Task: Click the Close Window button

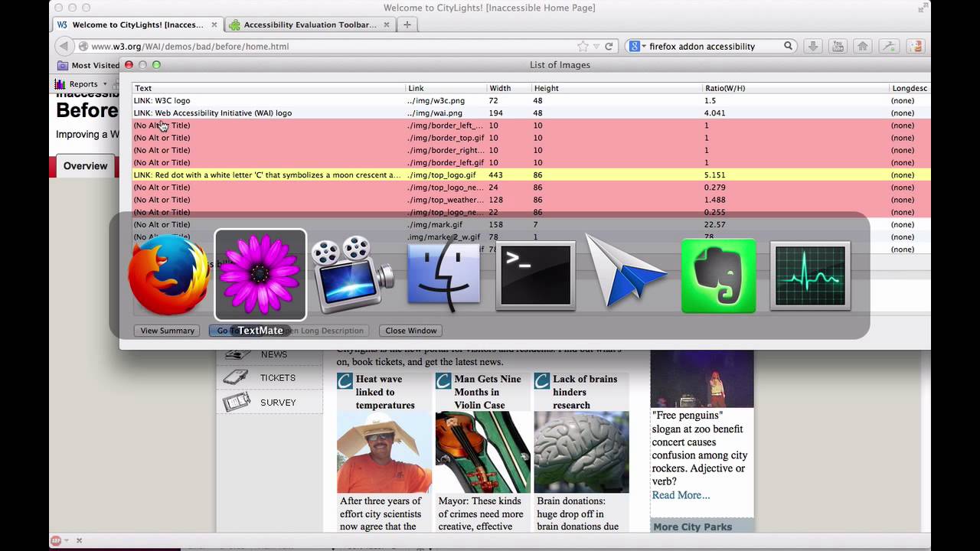Action: click(411, 331)
